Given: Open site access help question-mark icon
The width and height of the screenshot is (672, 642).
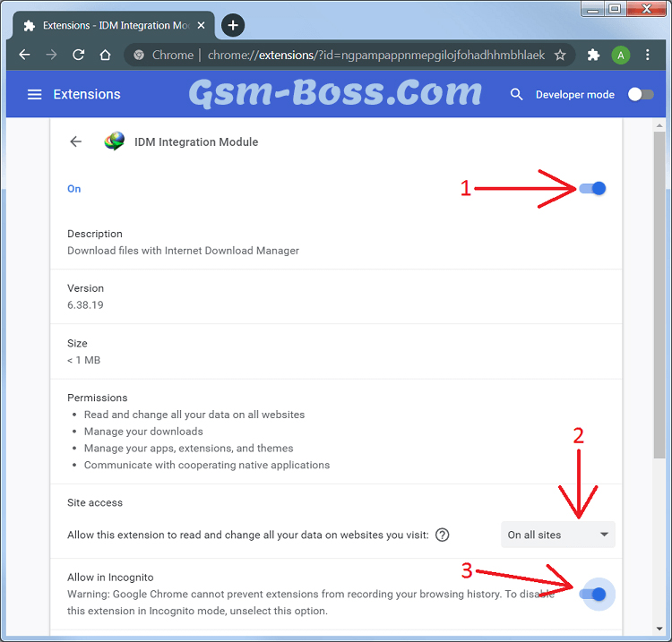Looking at the screenshot, I should [442, 535].
